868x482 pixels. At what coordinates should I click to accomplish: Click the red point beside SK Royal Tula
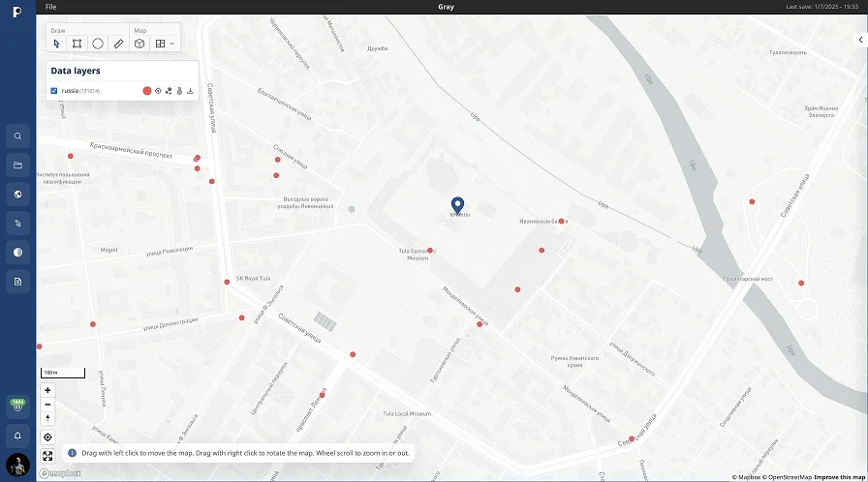pyautogui.click(x=227, y=282)
